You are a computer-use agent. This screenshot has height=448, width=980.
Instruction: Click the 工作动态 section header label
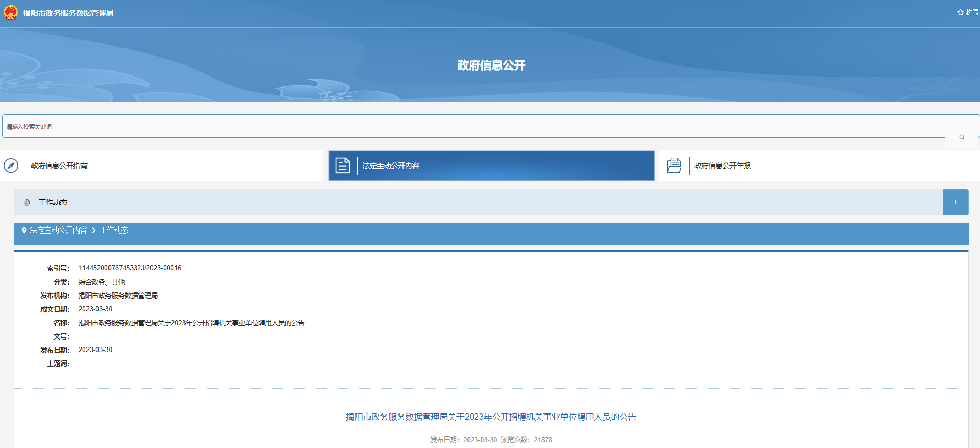point(53,202)
